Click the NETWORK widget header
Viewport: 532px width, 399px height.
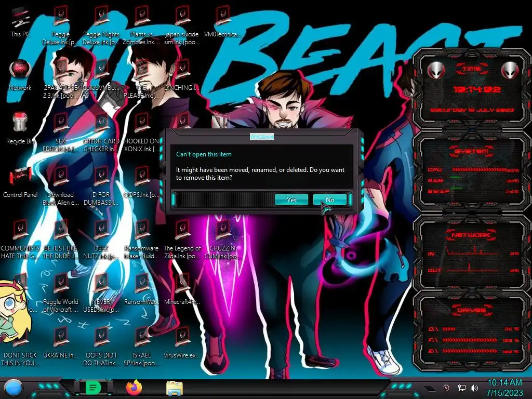pos(472,234)
